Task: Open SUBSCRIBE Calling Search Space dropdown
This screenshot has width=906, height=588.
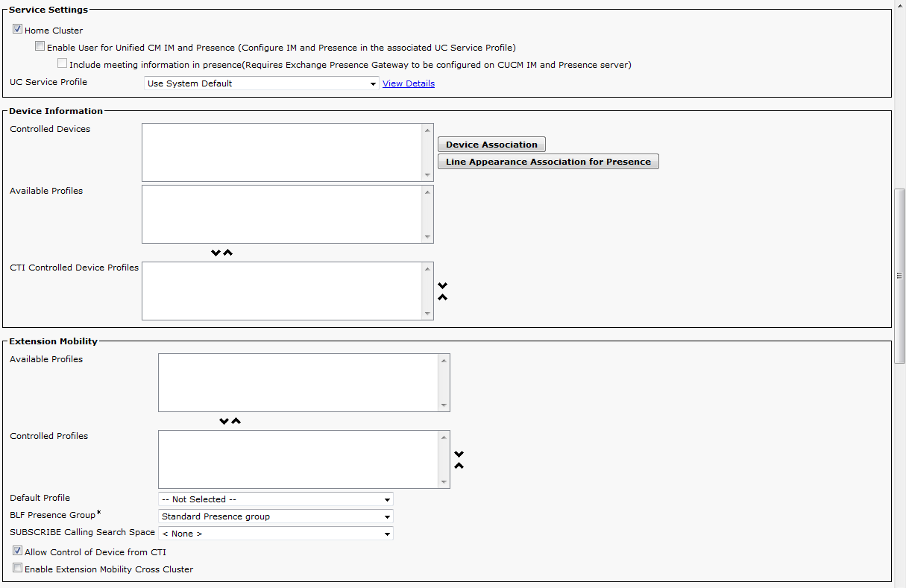Action: pos(275,534)
